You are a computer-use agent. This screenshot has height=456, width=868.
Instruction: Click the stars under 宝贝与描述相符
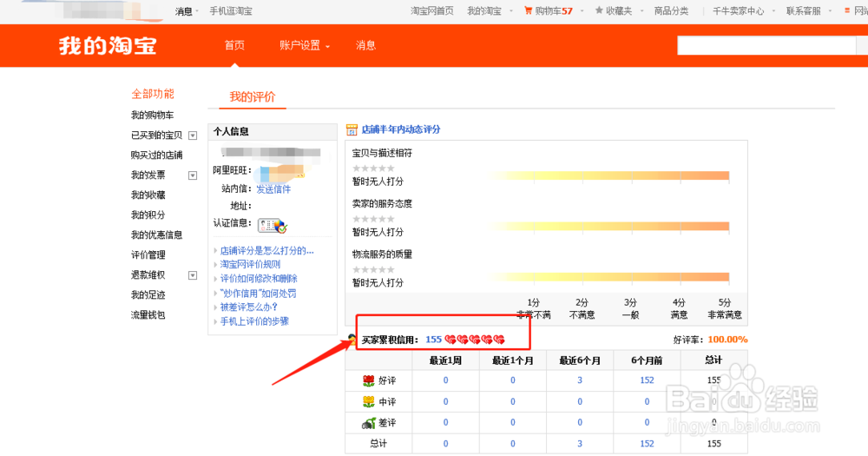[373, 168]
